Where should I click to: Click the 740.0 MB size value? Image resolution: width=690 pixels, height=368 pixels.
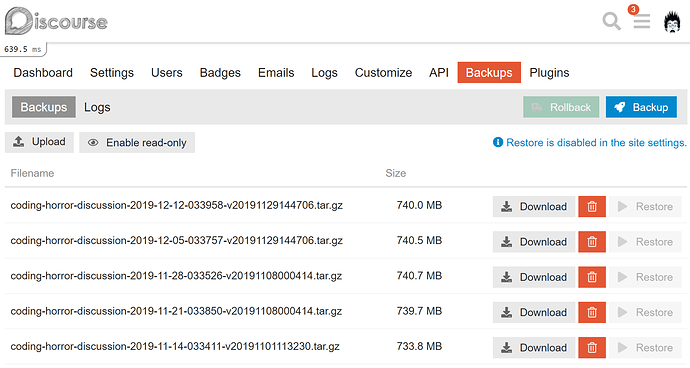coord(419,205)
